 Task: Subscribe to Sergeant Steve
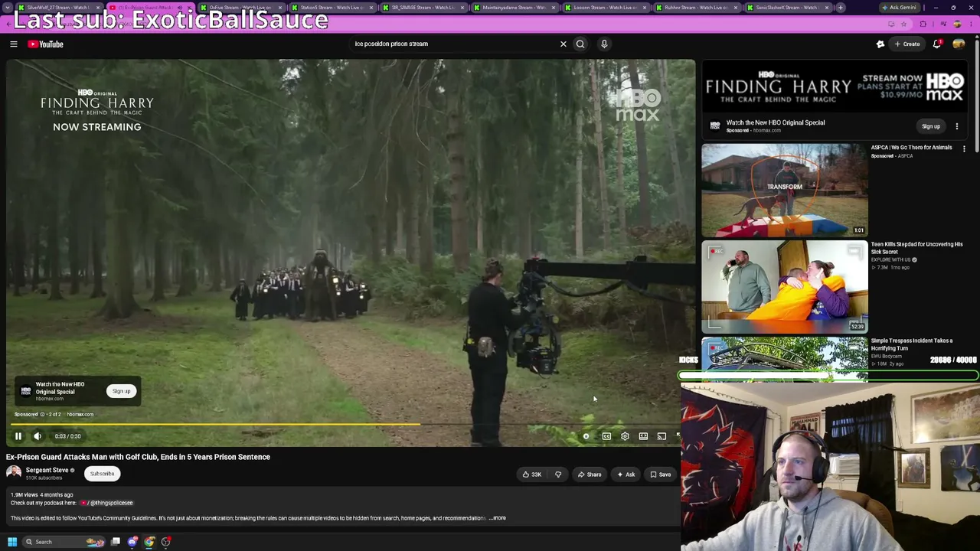point(102,474)
